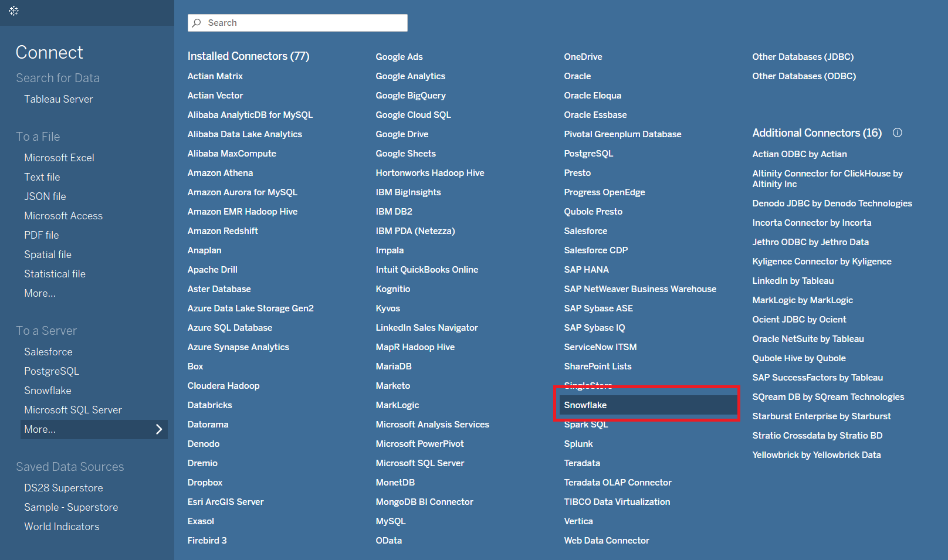Open Google Sheets connector
The width and height of the screenshot is (948, 560).
(406, 154)
